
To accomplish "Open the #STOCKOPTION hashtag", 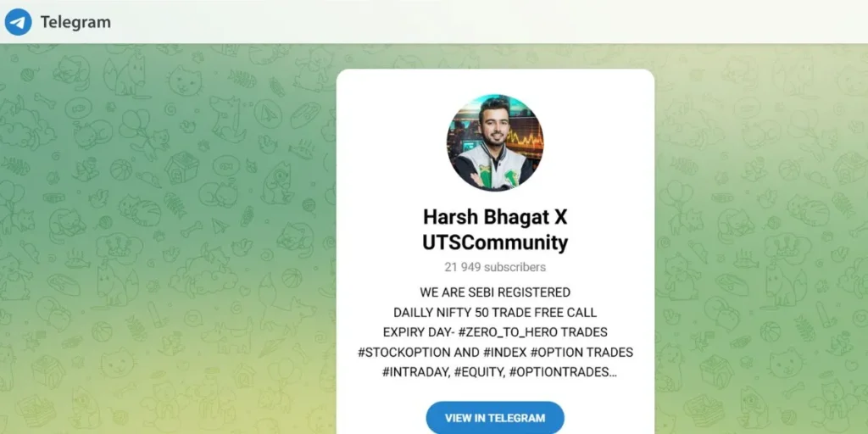I will point(401,353).
